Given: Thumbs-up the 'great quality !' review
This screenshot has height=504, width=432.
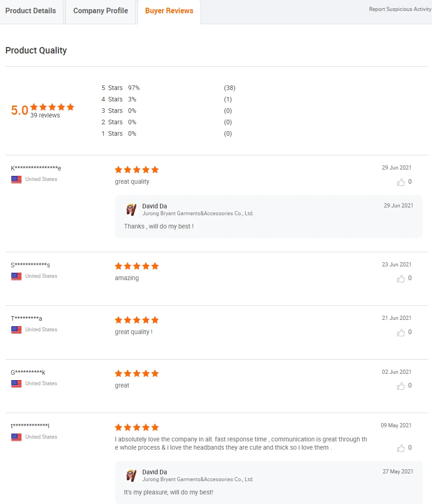Looking at the screenshot, I should tap(401, 333).
